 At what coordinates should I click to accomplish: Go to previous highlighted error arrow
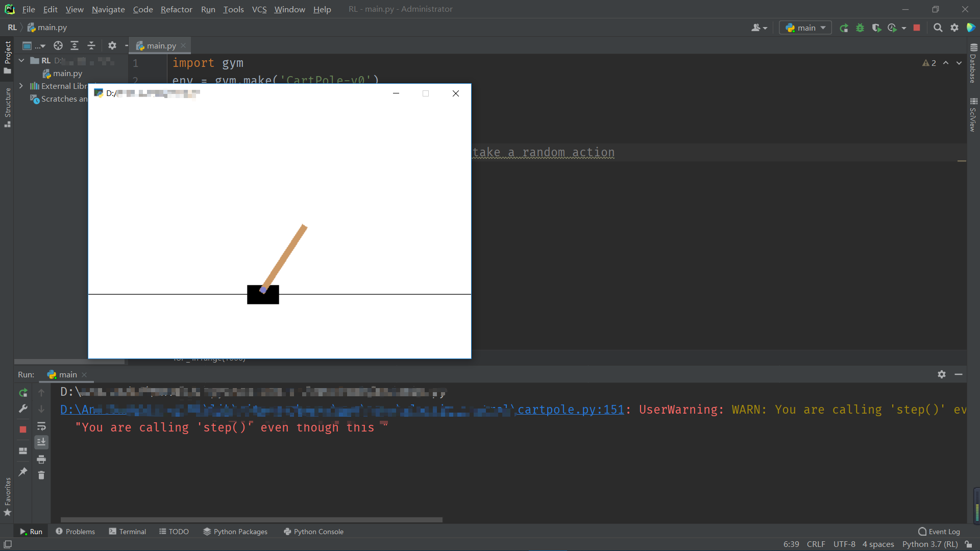coord(946,63)
